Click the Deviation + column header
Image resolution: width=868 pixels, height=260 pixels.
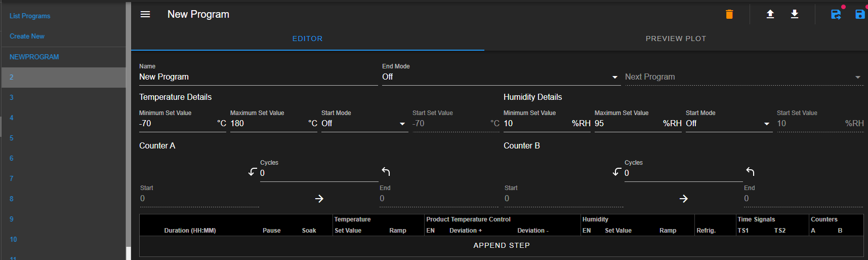tap(466, 231)
